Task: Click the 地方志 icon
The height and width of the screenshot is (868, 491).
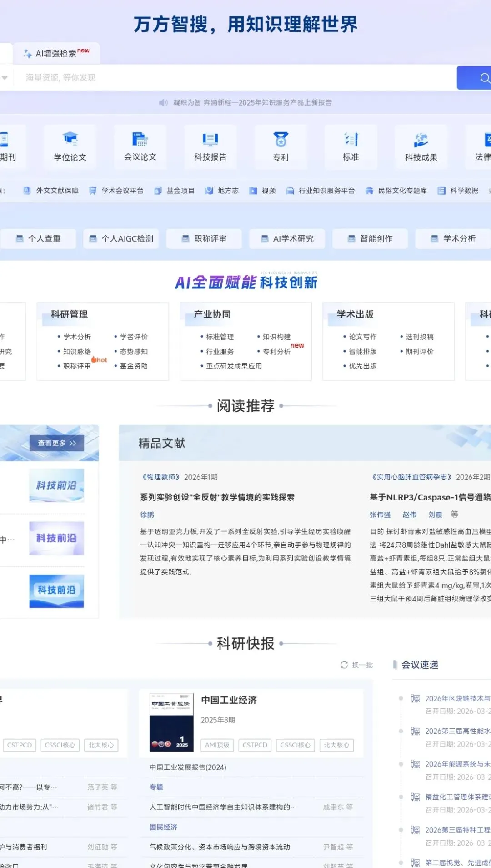Action: pyautogui.click(x=209, y=191)
